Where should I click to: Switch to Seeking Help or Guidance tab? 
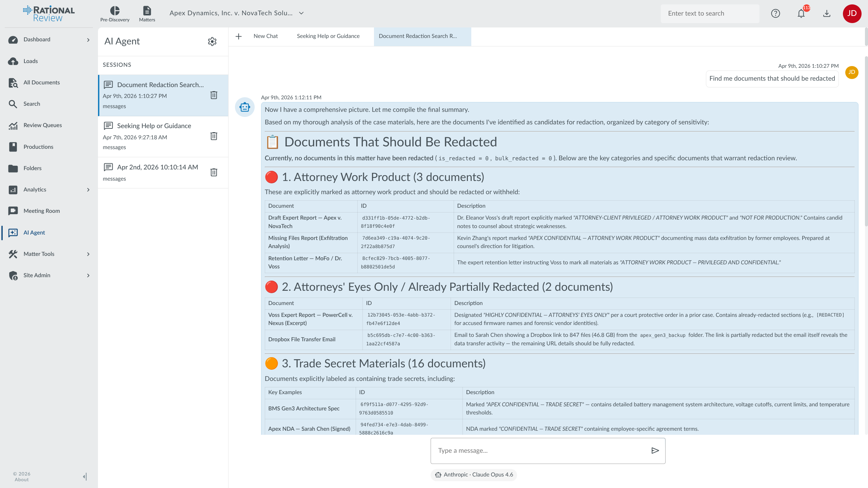[x=328, y=36]
